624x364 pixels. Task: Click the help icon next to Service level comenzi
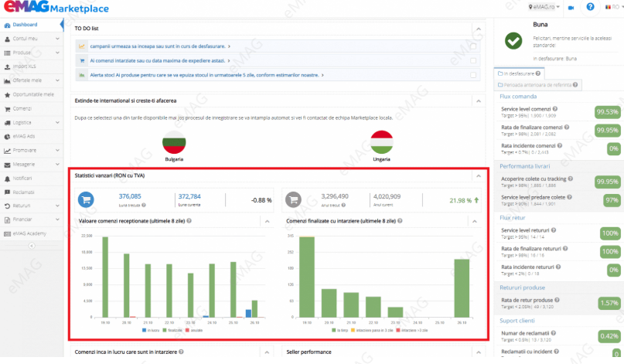554,109
